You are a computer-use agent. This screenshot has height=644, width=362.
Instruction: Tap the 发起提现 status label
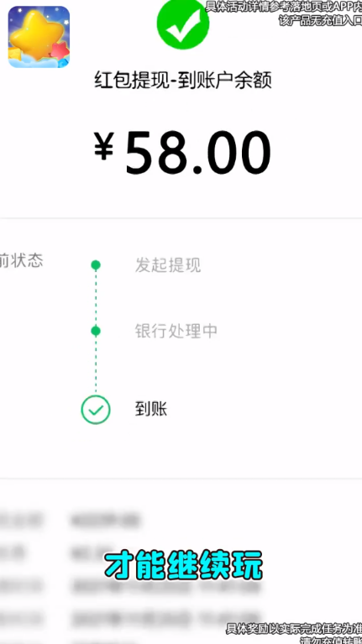coord(168,265)
